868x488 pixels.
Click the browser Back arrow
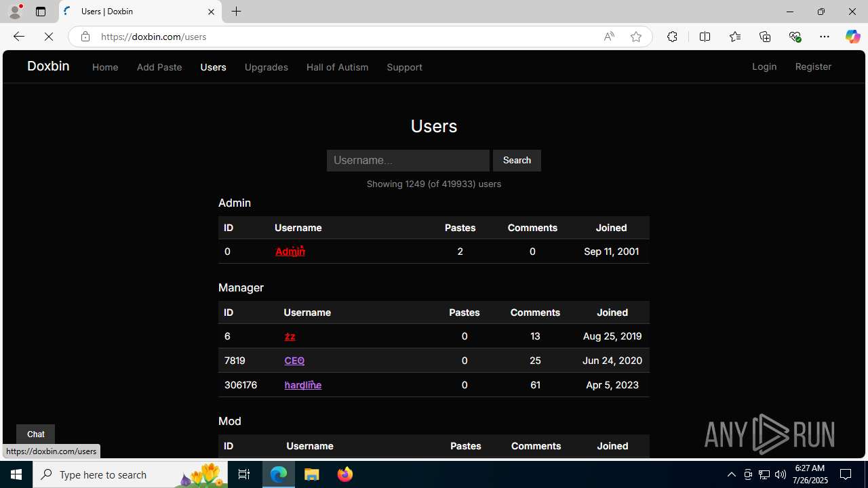pos(18,37)
